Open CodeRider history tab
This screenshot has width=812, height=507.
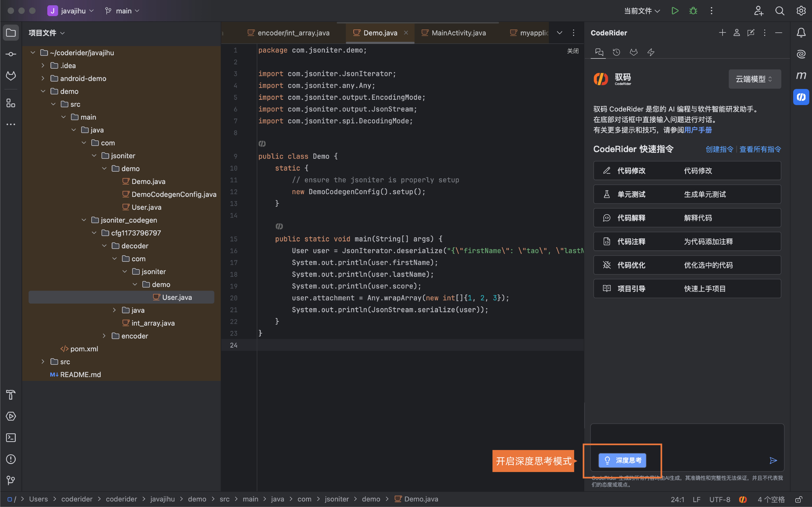click(616, 52)
